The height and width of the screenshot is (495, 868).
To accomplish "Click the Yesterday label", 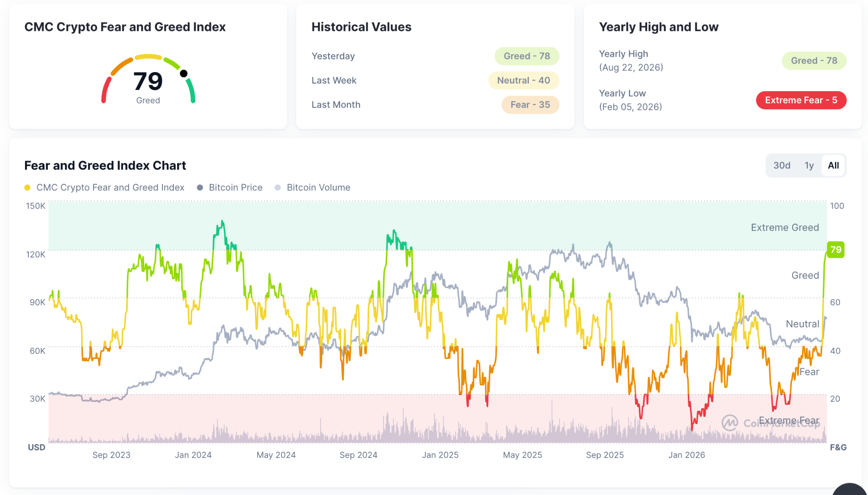I will 333,56.
